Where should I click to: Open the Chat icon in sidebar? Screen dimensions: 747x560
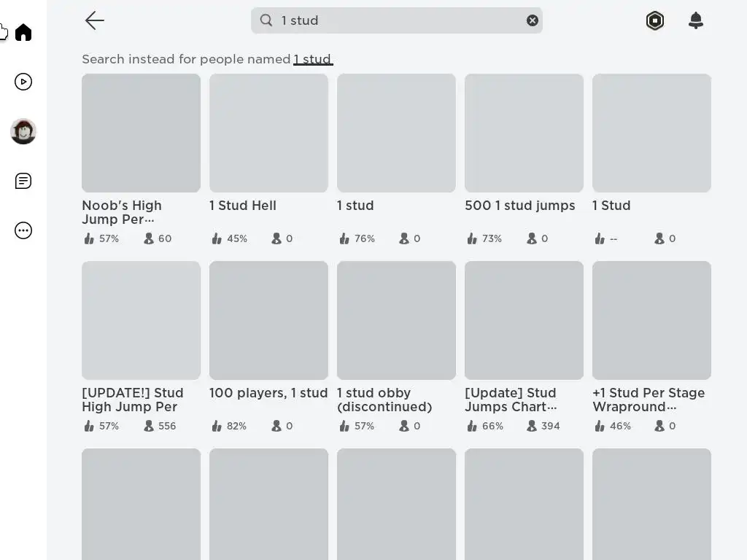pyautogui.click(x=23, y=181)
